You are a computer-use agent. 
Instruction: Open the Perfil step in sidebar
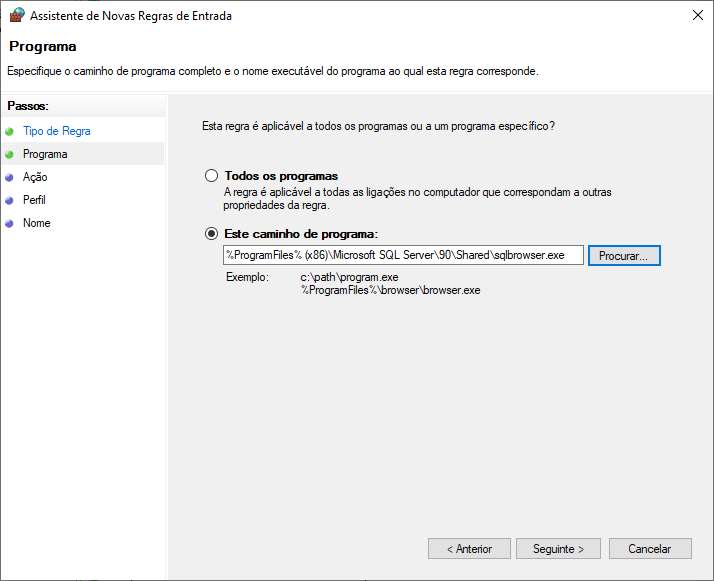point(34,200)
